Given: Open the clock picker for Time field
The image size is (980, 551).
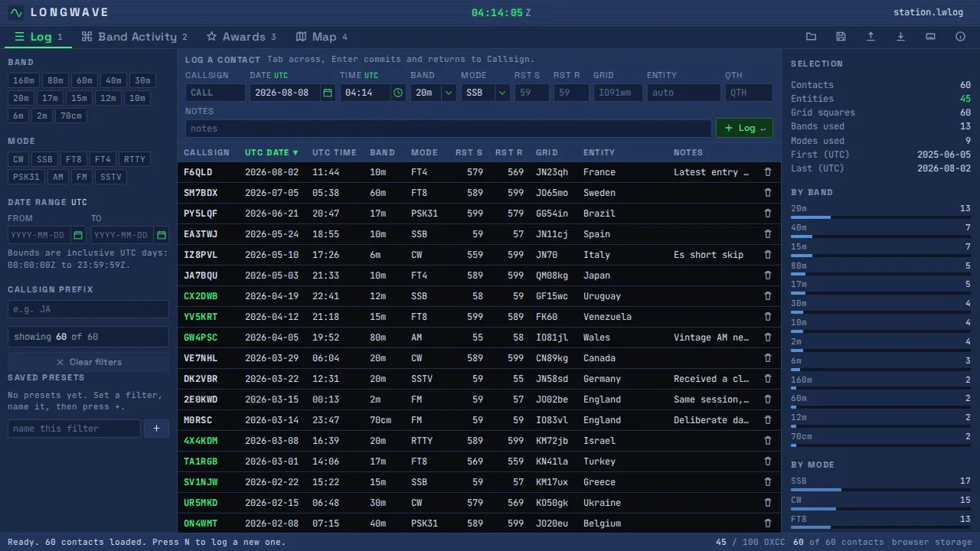Looking at the screenshot, I should [398, 93].
